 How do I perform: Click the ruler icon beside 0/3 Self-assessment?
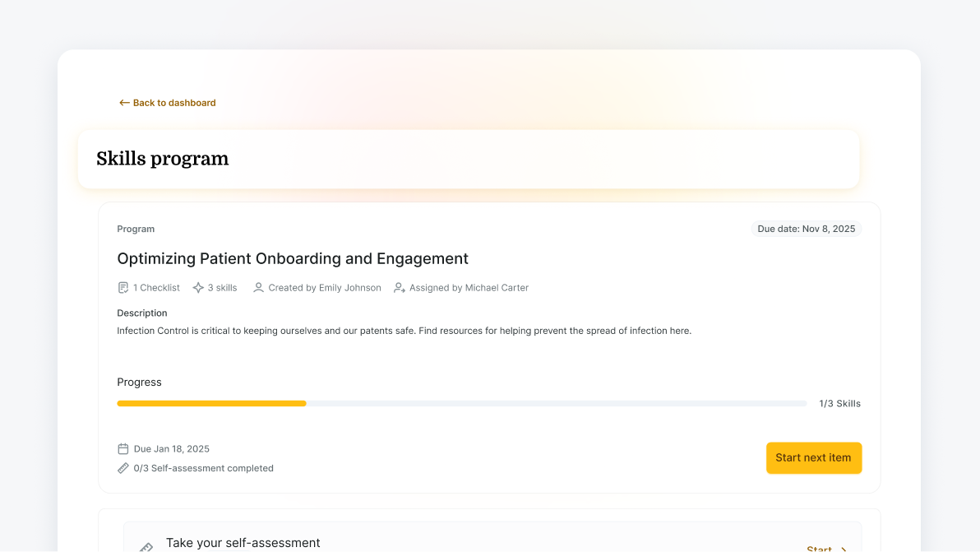123,468
